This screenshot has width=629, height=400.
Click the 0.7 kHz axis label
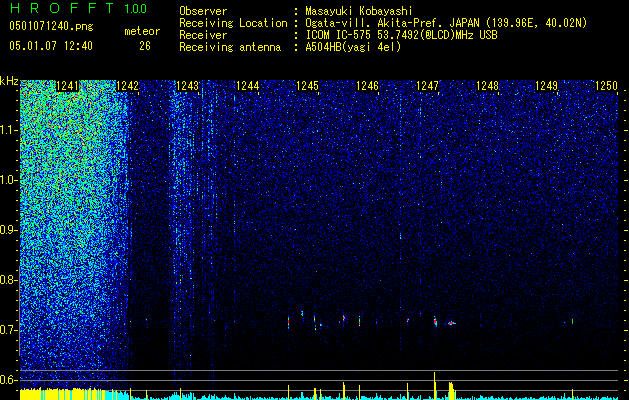pos(9,330)
